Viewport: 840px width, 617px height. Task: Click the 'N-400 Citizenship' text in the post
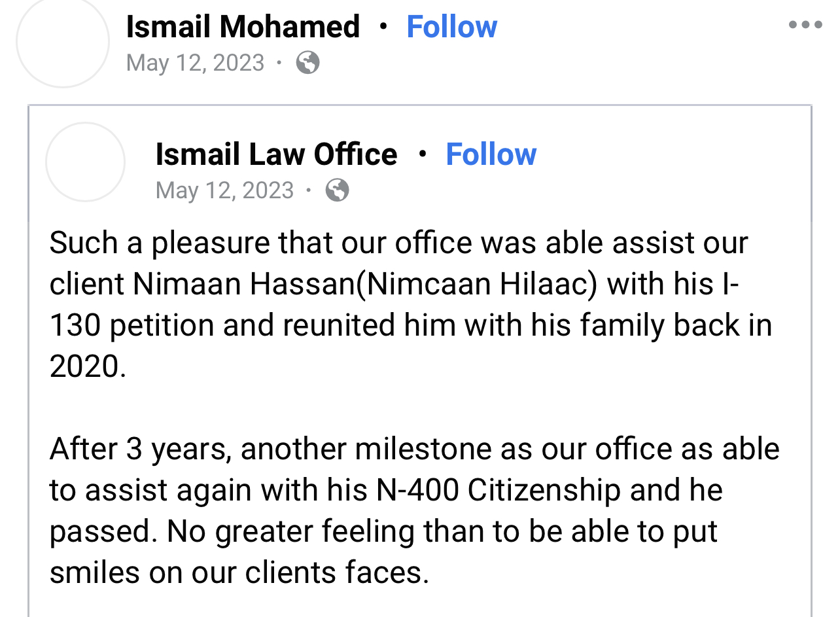coord(499,490)
